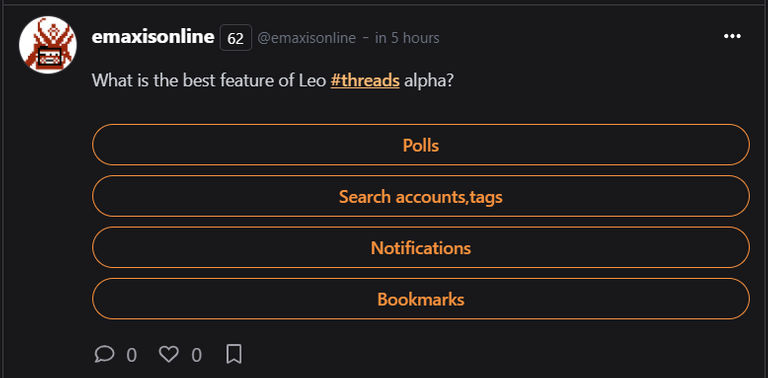
Task: Click the reply count next to bubble
Action: click(x=131, y=355)
